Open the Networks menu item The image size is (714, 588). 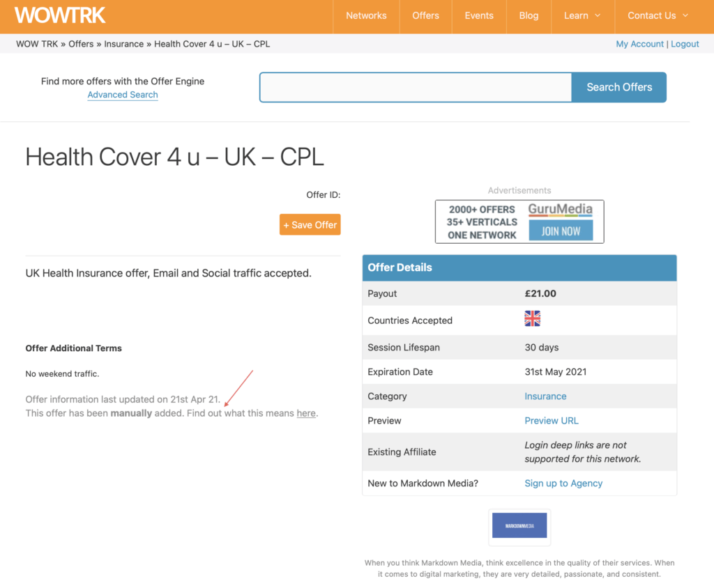366,15
